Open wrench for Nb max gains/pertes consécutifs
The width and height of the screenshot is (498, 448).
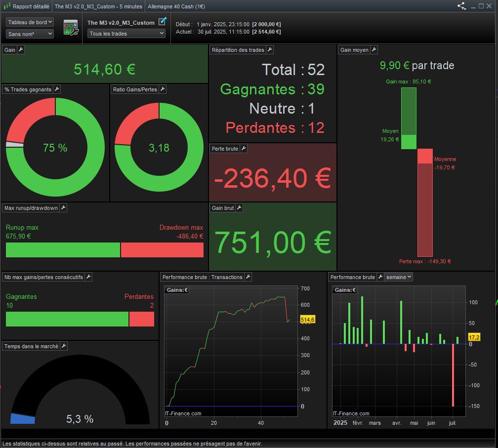(88, 277)
